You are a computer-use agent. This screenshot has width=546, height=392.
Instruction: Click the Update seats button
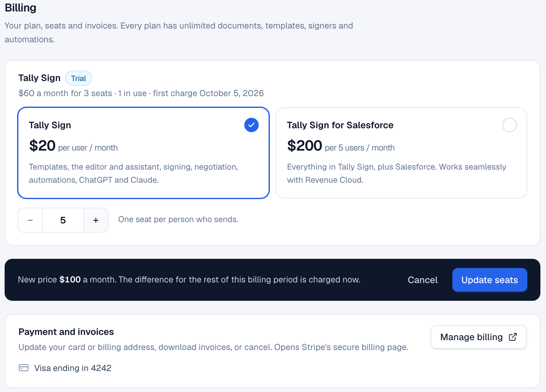pyautogui.click(x=490, y=280)
